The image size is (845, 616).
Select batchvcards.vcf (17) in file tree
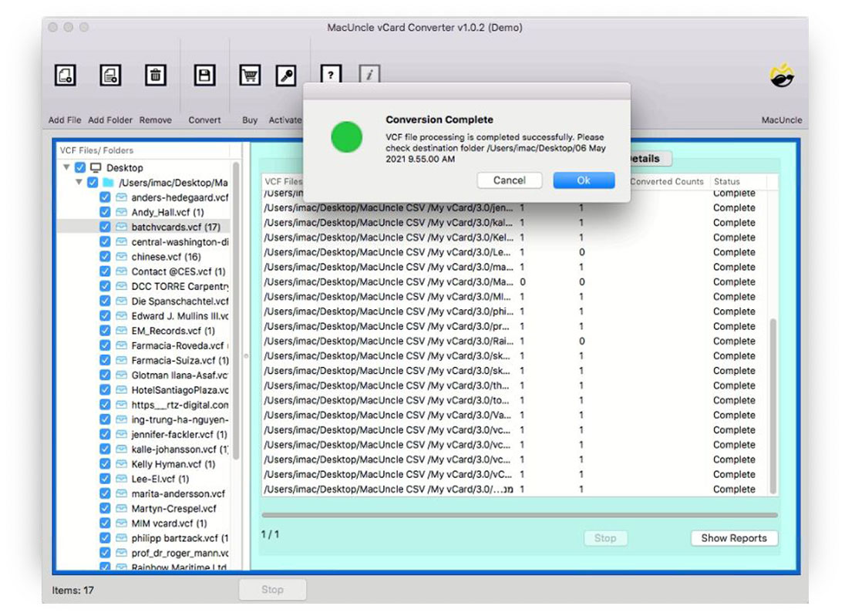coord(175,227)
